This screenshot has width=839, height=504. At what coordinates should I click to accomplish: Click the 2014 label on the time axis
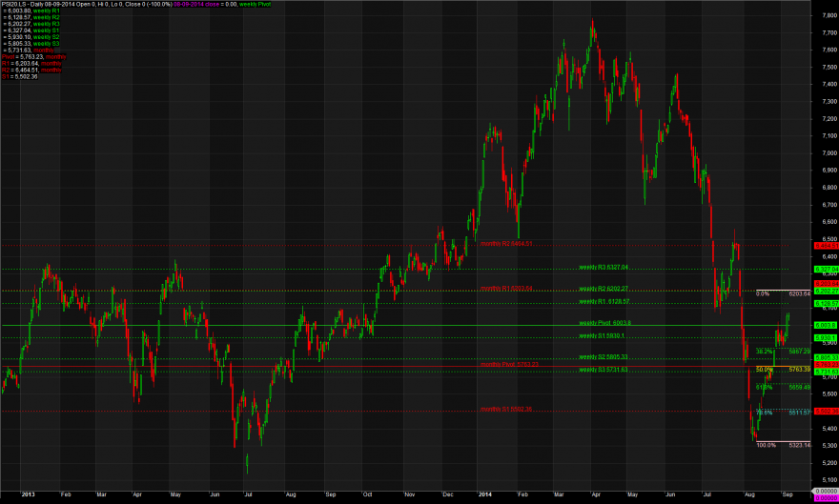pyautogui.click(x=484, y=494)
